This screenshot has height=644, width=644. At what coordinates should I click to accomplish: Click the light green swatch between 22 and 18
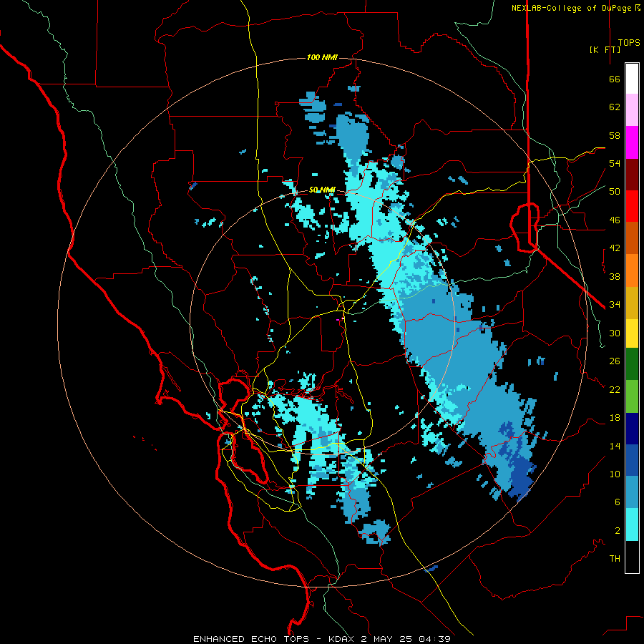pyautogui.click(x=632, y=396)
